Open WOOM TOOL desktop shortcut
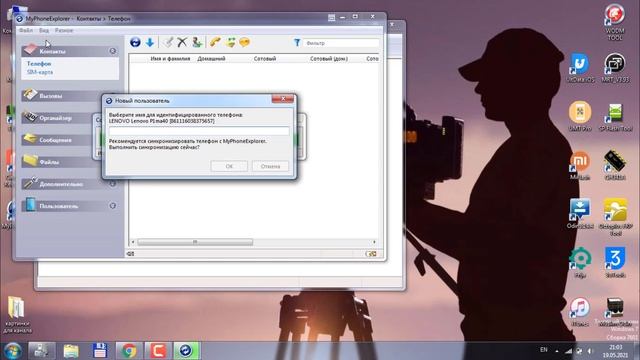The width and height of the screenshot is (640, 360). coord(615,22)
